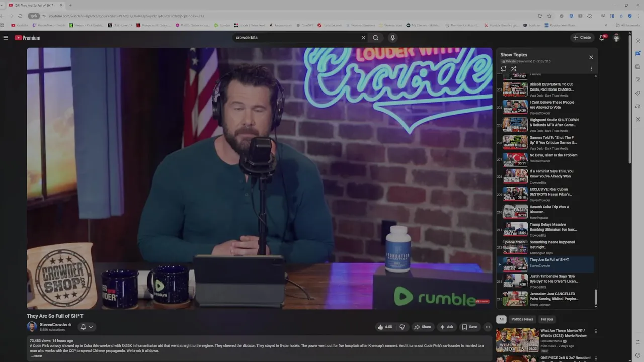Click inside the crowderbits search field

pos(297,38)
